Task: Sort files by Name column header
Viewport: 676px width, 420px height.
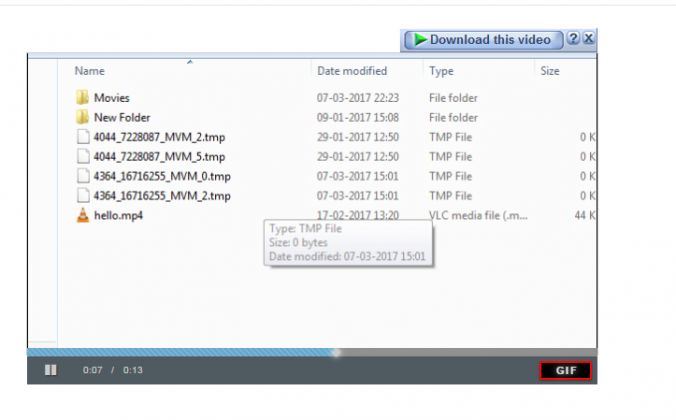Action: 89,72
